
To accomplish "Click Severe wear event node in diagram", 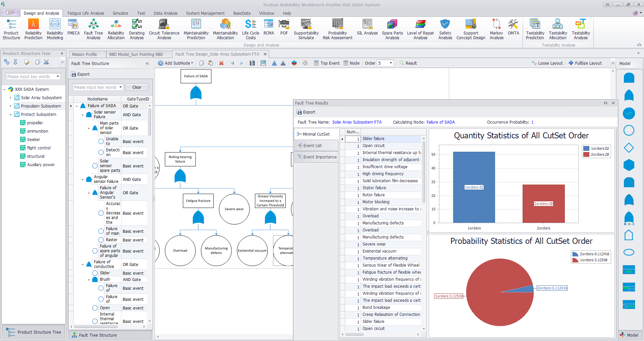I will 234,209.
